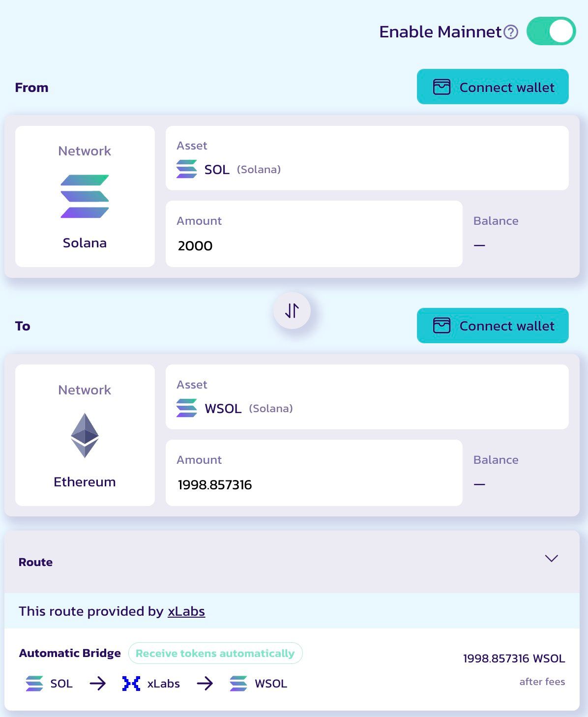The image size is (588, 717).
Task: Click the wallet icon in To section
Action: click(x=441, y=326)
